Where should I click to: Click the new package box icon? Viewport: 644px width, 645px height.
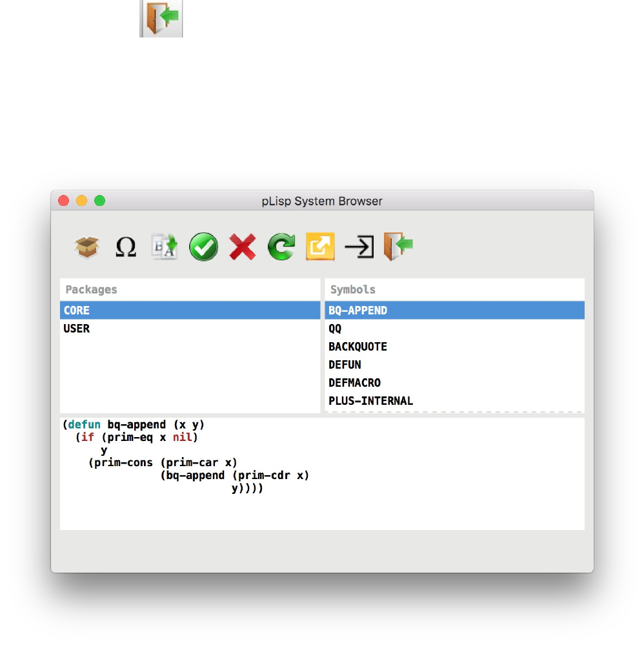tap(86, 247)
